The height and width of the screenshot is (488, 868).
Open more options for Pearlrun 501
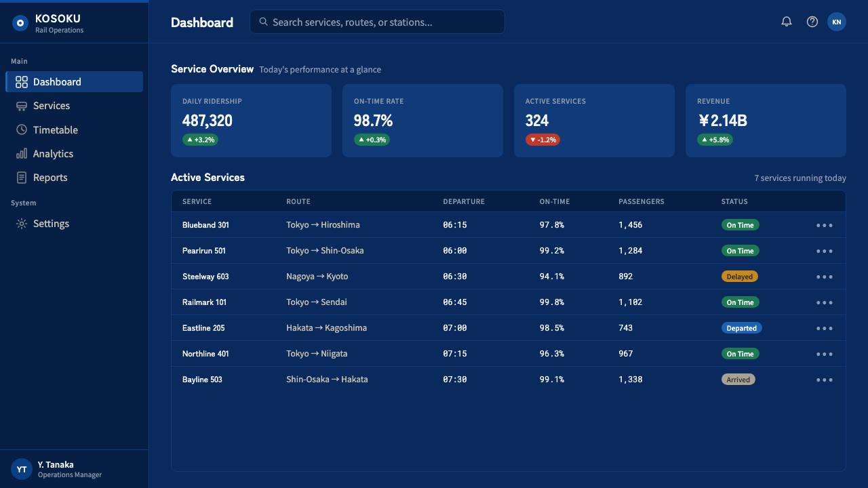(825, 251)
